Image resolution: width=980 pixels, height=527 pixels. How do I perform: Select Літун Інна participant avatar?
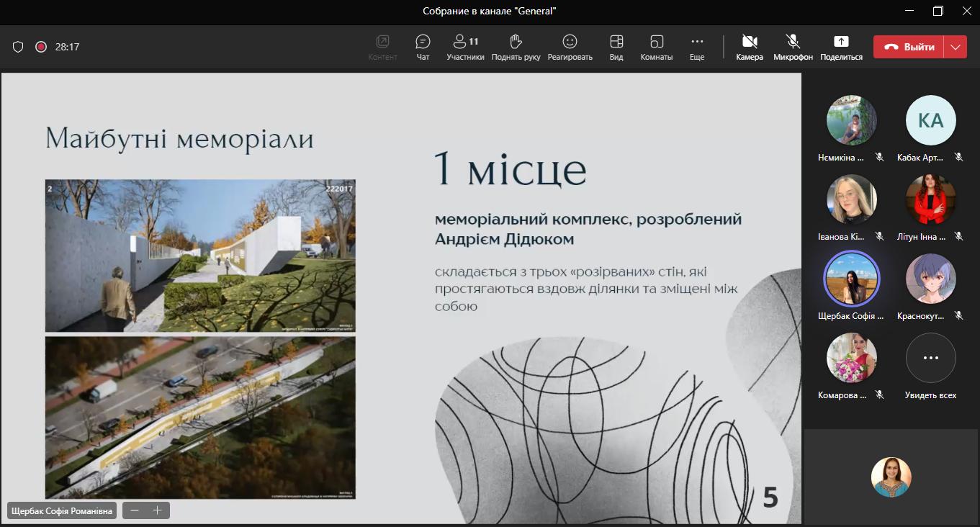pyautogui.click(x=931, y=199)
